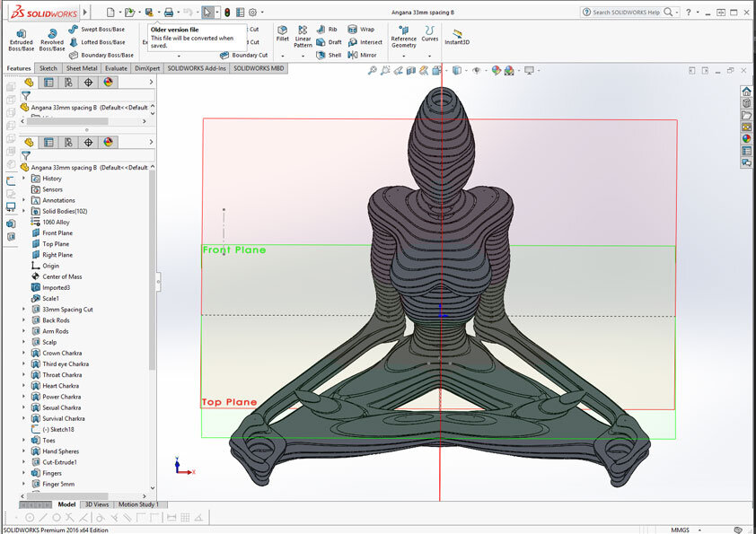The width and height of the screenshot is (756, 534).
Task: Switch to the Sketch tab
Action: pos(48,68)
